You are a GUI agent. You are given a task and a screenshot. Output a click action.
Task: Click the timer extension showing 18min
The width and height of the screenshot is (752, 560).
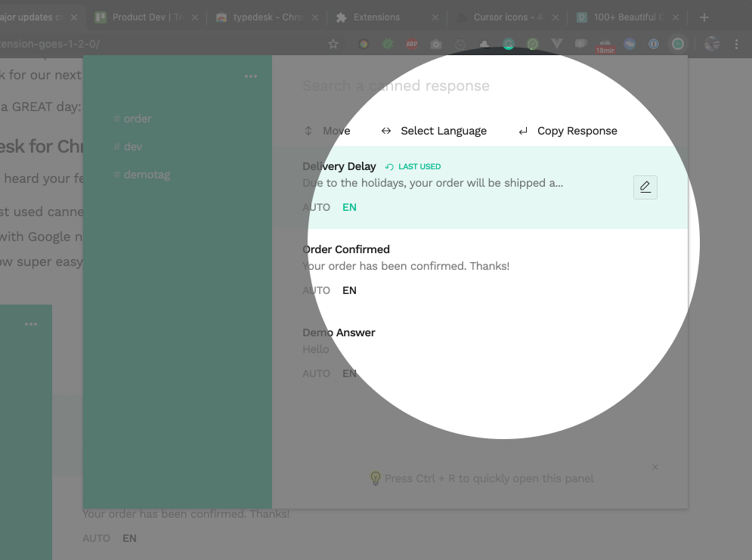(605, 45)
